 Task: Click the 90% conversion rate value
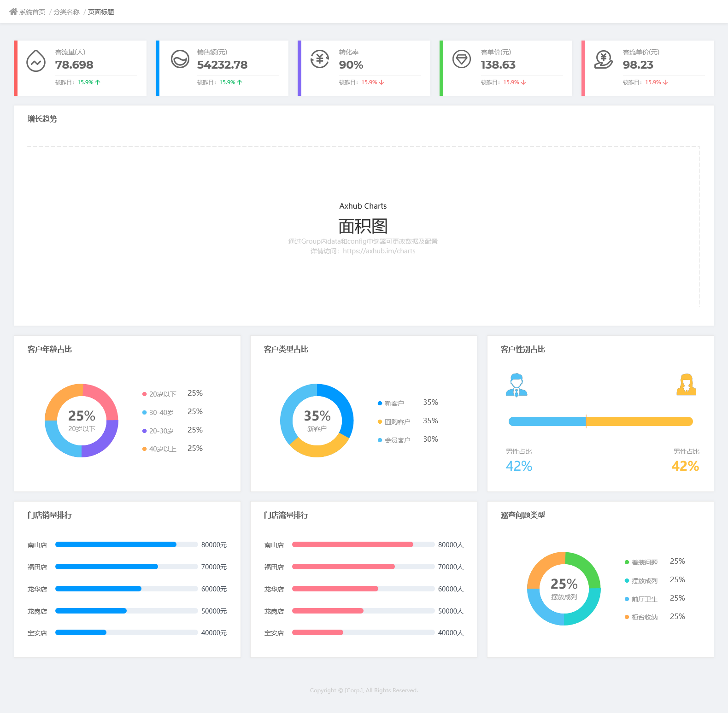pos(351,65)
